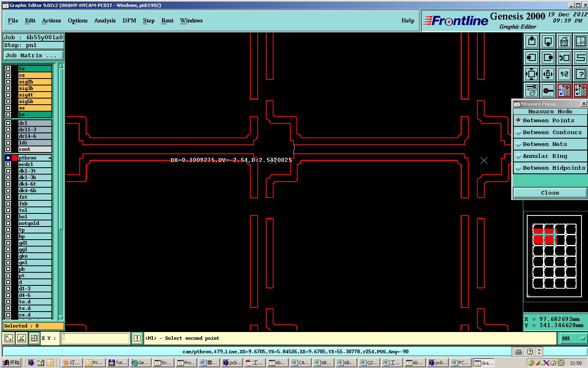Click the pan left view icon
Screen dimensions: 588x368
pos(532,58)
